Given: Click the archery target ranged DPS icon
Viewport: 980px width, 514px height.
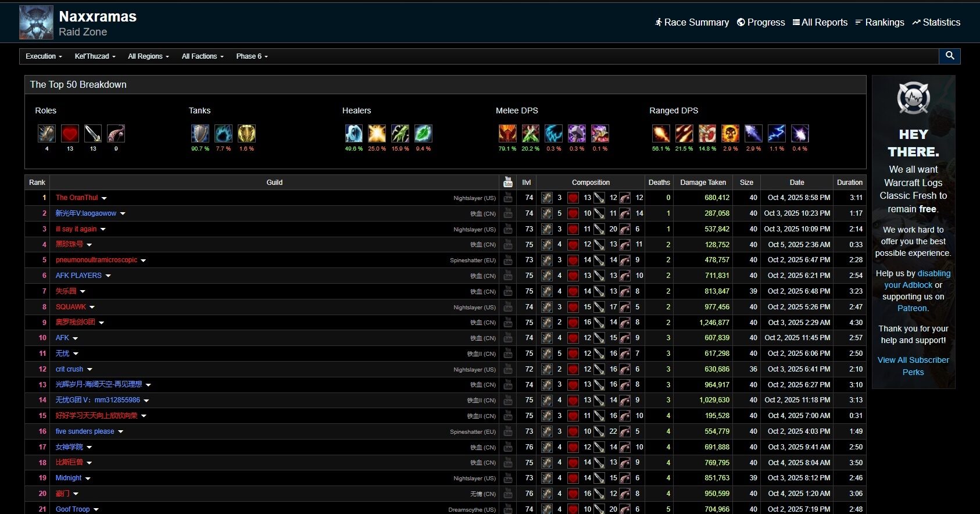Looking at the screenshot, I should (x=707, y=134).
